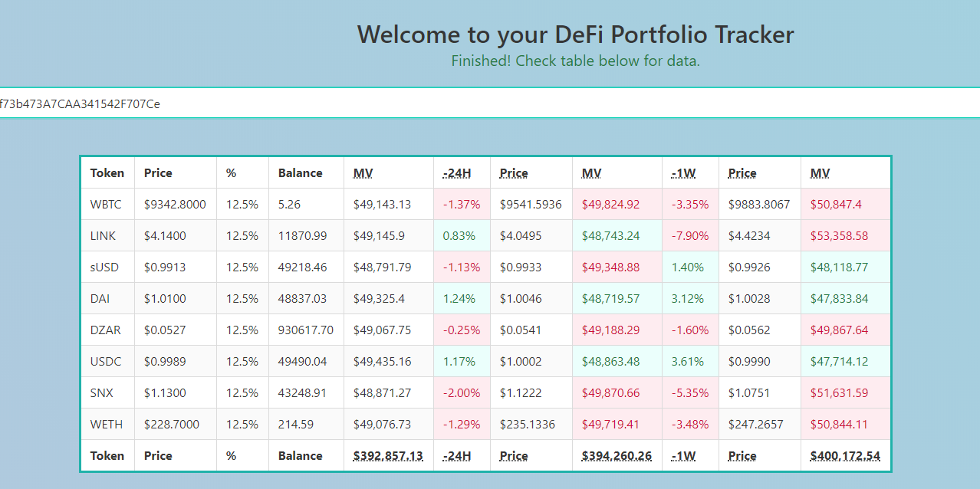The image size is (980, 489).
Task: Sort by the -24H column header
Action: [x=459, y=172]
